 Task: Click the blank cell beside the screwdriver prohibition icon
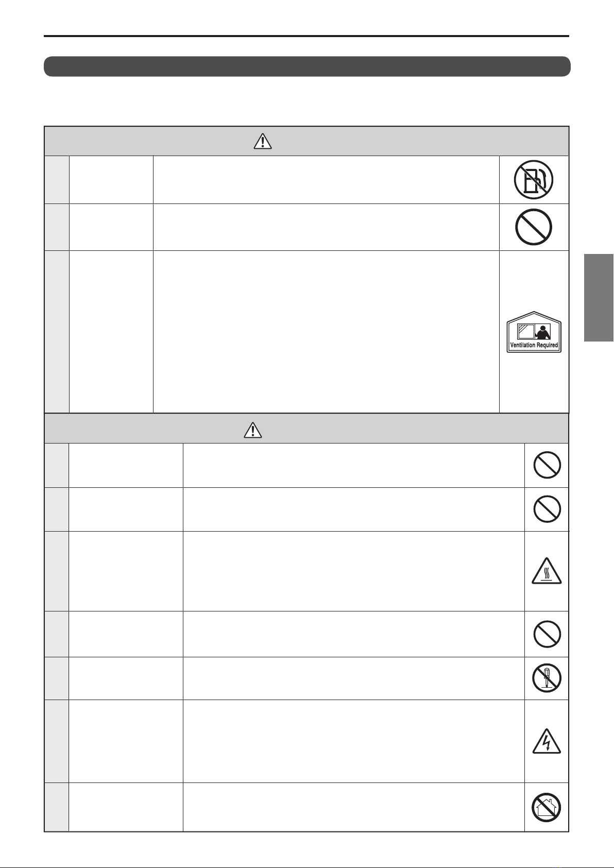(x=354, y=678)
